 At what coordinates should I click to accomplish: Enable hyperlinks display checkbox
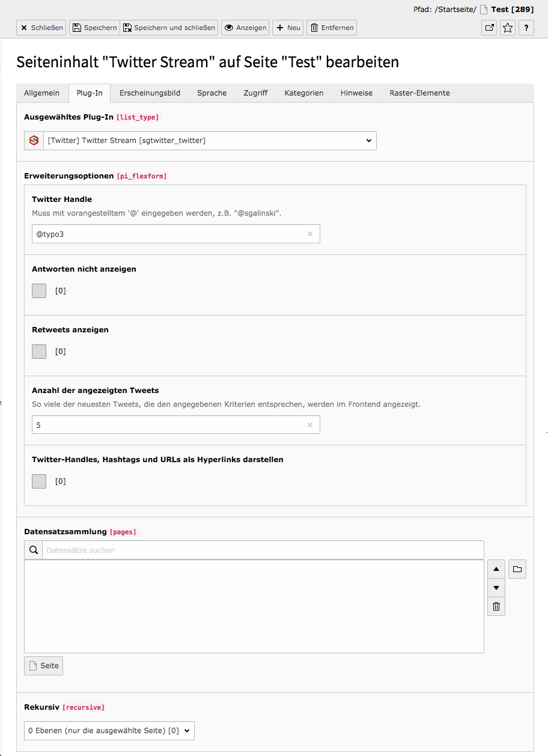tap(39, 481)
